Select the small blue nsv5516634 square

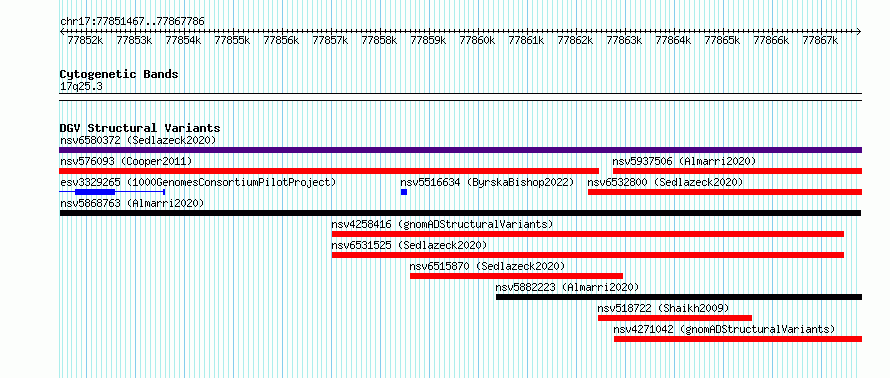[x=404, y=192]
